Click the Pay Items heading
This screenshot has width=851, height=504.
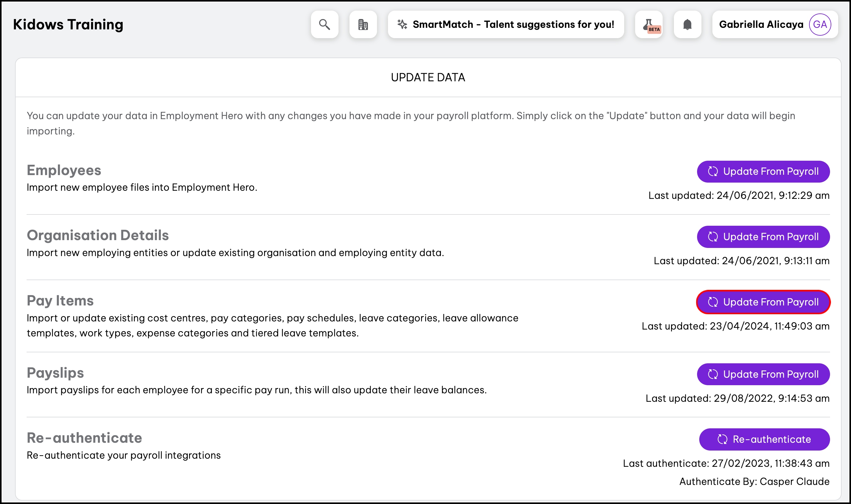pos(60,300)
